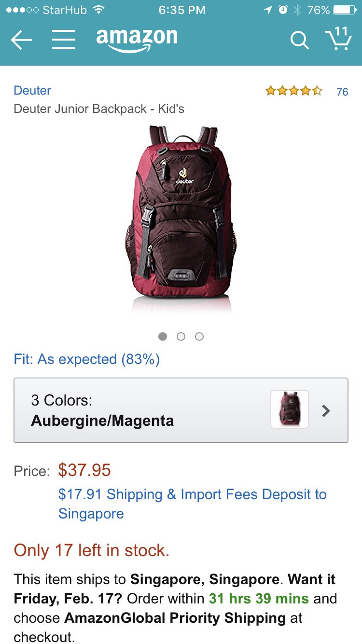The width and height of the screenshot is (362, 644).
Task: Tap the main backpack product image
Action: [181, 217]
